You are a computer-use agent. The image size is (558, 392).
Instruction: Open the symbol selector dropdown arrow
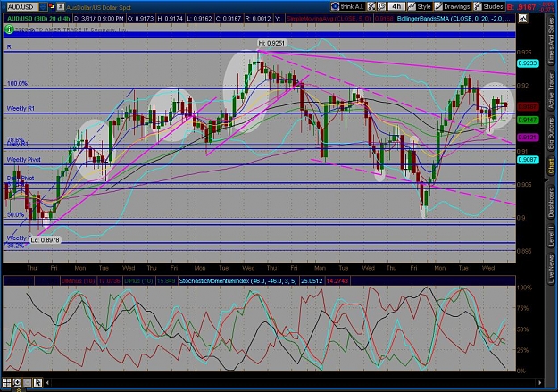[43, 7]
